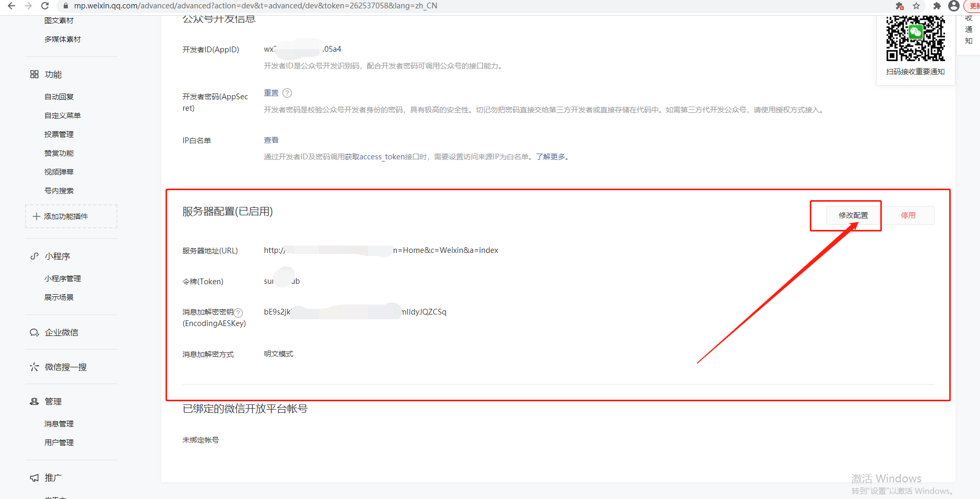Click help icon next to 重置
Screen dimensions: 980x499
click(x=287, y=93)
